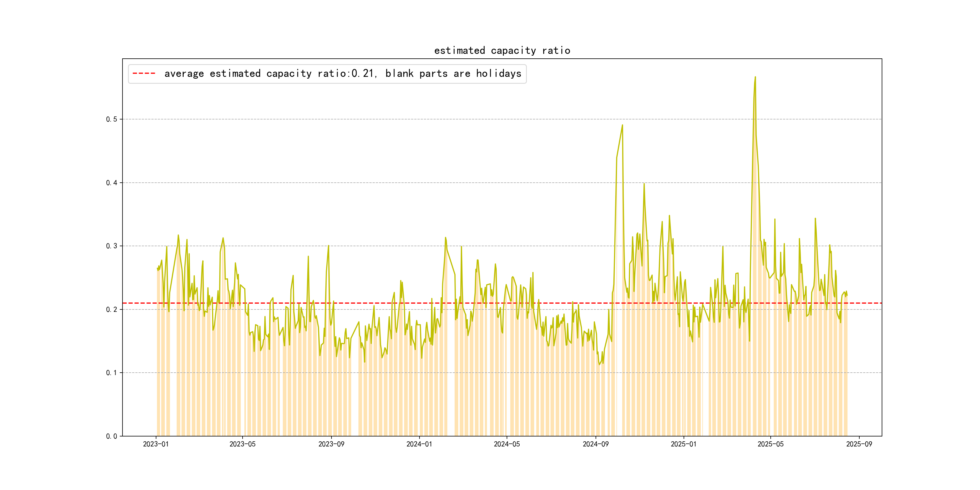Click the highest peak of the line above 0.5
The image size is (980, 490).
coord(755,77)
